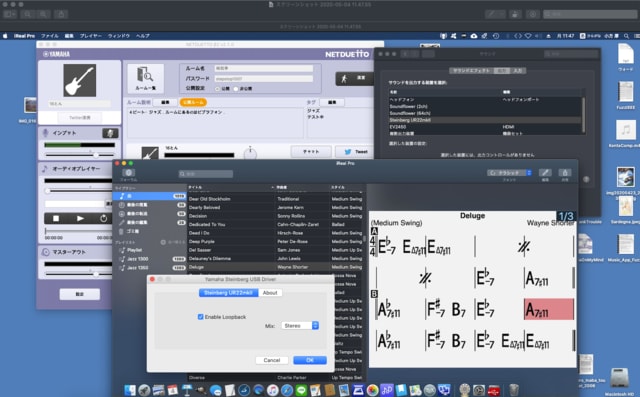Viewport: 640px width, 397px height.
Task: Open the Mix Stereo dropdown
Action: 300,326
